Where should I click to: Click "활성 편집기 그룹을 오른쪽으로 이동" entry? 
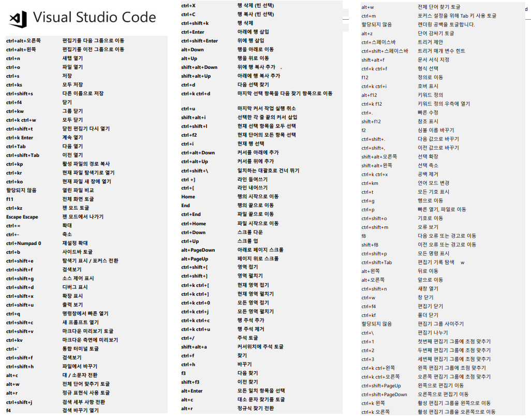(456, 412)
